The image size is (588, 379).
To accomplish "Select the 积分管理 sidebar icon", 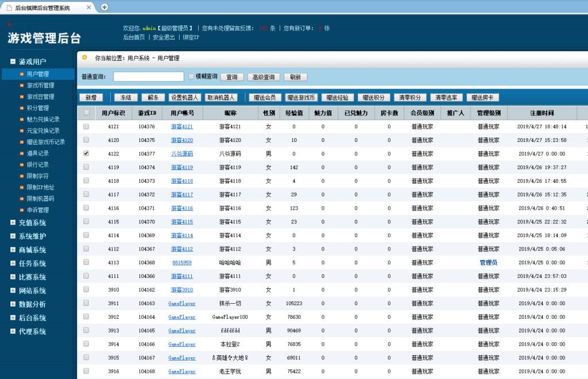I will (x=21, y=108).
